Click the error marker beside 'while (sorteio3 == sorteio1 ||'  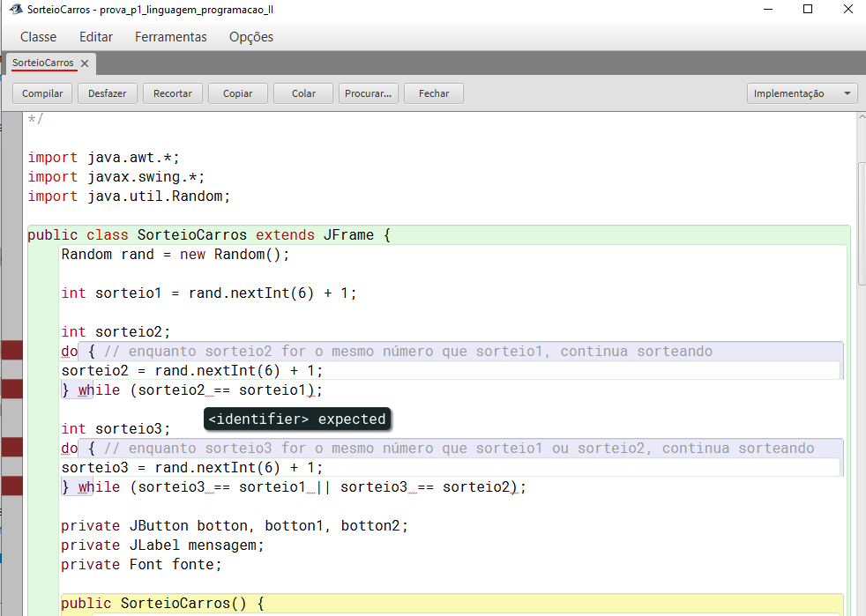[x=11, y=486]
